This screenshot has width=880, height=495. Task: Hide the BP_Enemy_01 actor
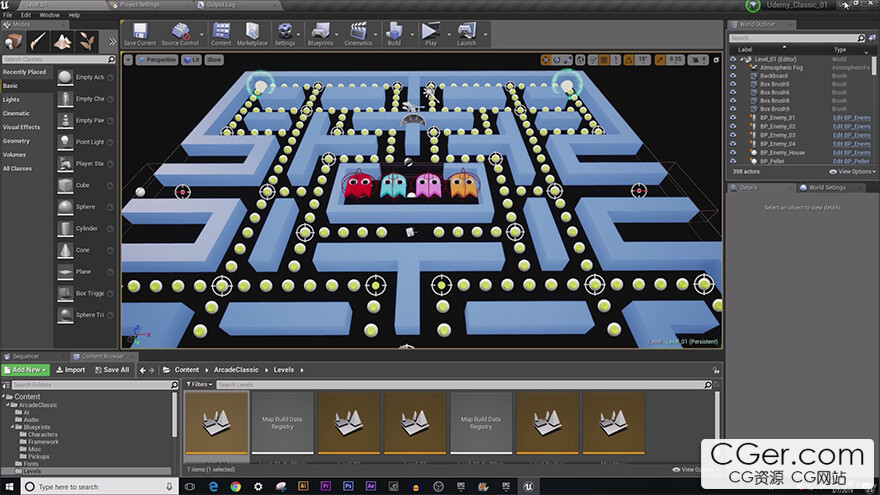(733, 118)
